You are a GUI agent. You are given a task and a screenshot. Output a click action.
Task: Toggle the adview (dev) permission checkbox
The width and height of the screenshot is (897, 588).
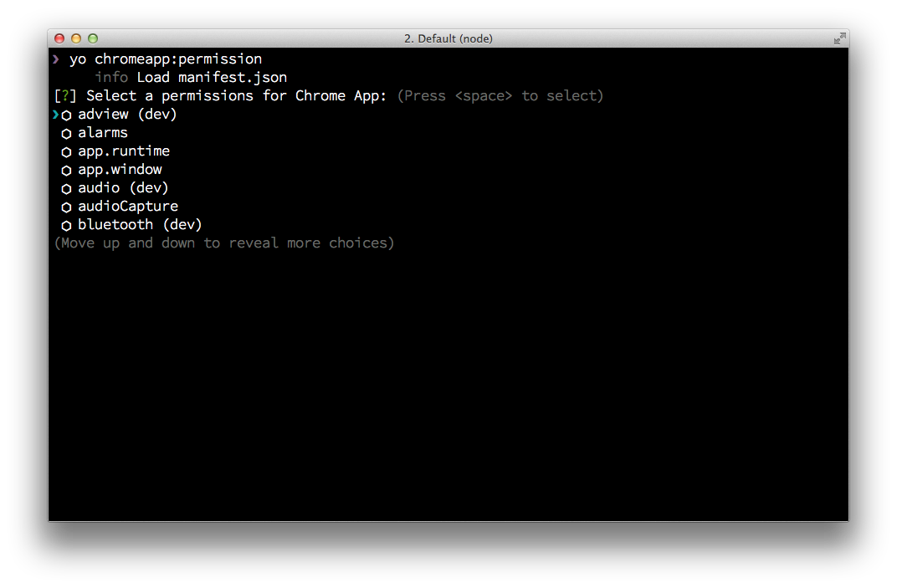pyautogui.click(x=66, y=115)
